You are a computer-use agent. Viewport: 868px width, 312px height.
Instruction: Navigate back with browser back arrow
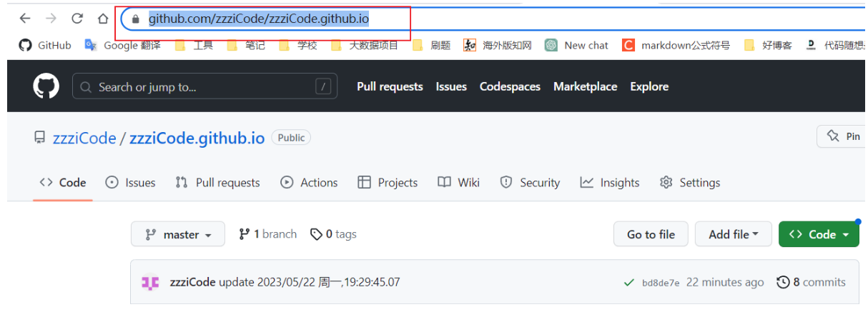[x=25, y=19]
